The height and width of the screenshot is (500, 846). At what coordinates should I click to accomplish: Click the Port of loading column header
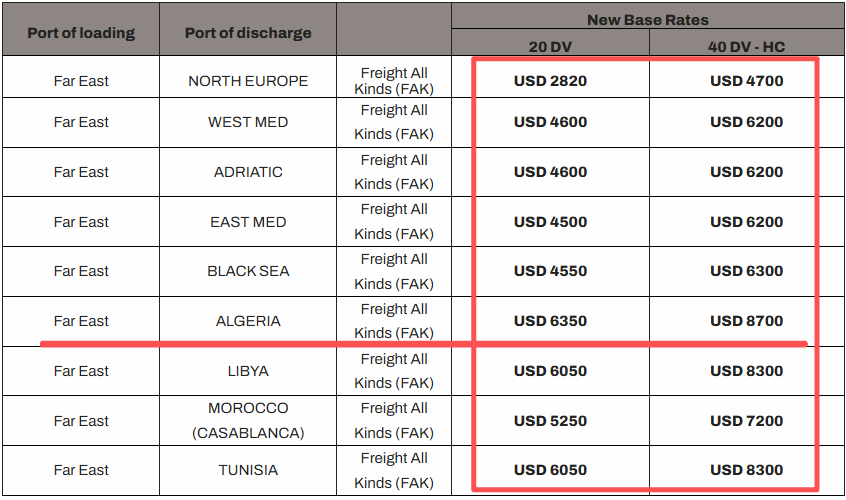coord(81,33)
